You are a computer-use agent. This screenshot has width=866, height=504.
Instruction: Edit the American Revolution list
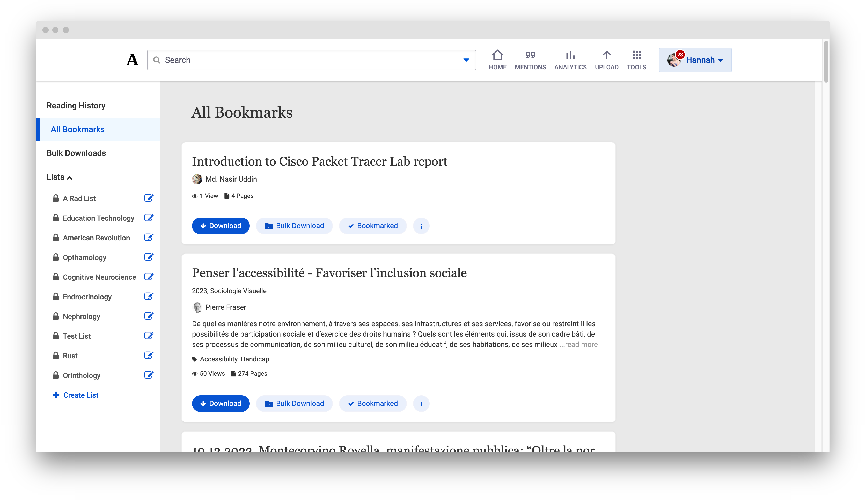click(149, 238)
